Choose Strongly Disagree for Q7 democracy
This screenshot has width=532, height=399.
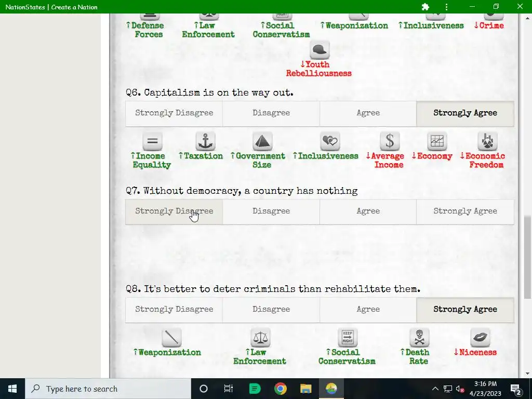[174, 212]
